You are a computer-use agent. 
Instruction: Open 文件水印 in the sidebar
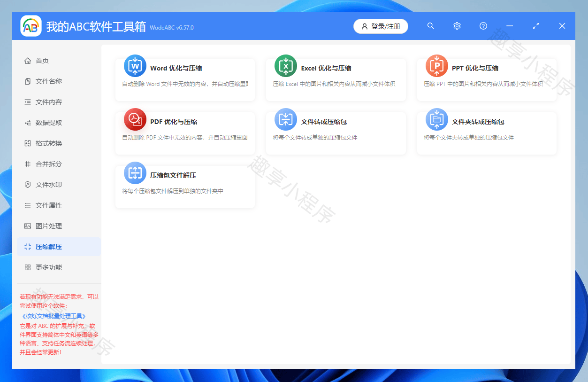pyautogui.click(x=59, y=185)
